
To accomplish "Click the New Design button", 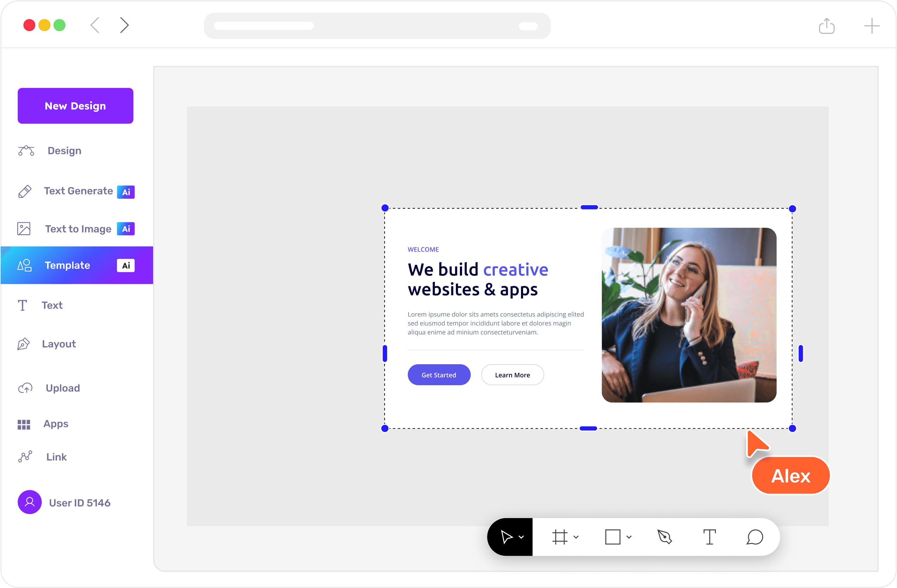I will 75,106.
